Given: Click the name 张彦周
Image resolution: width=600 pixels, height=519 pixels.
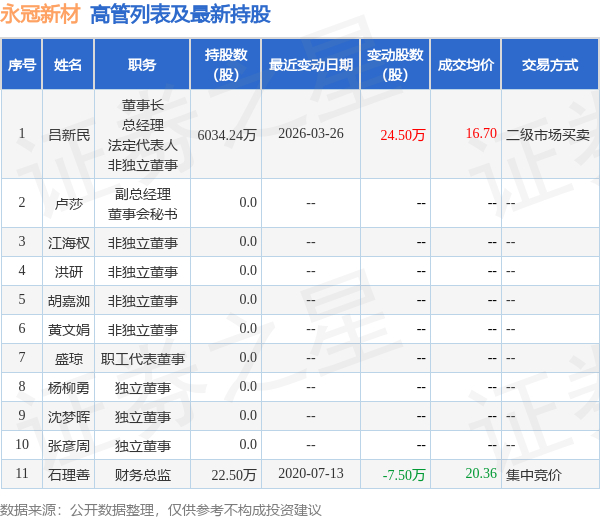Looking at the screenshot, I should (x=69, y=446).
